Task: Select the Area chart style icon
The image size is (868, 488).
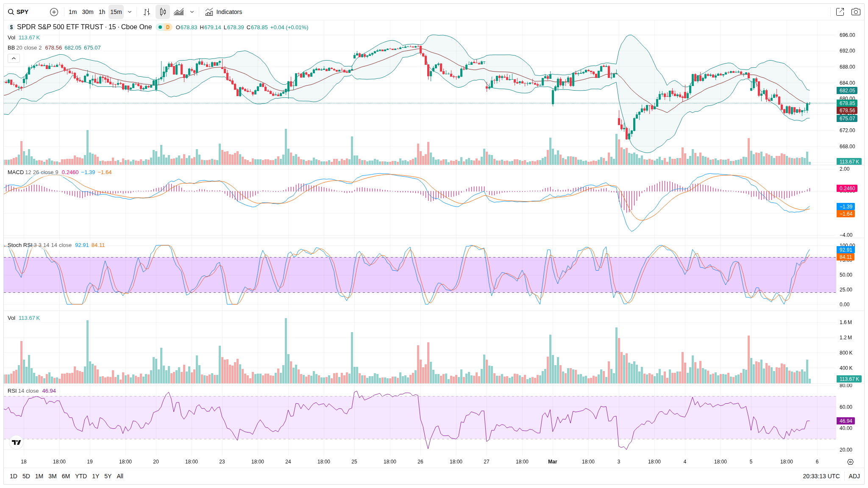Action: click(x=179, y=12)
